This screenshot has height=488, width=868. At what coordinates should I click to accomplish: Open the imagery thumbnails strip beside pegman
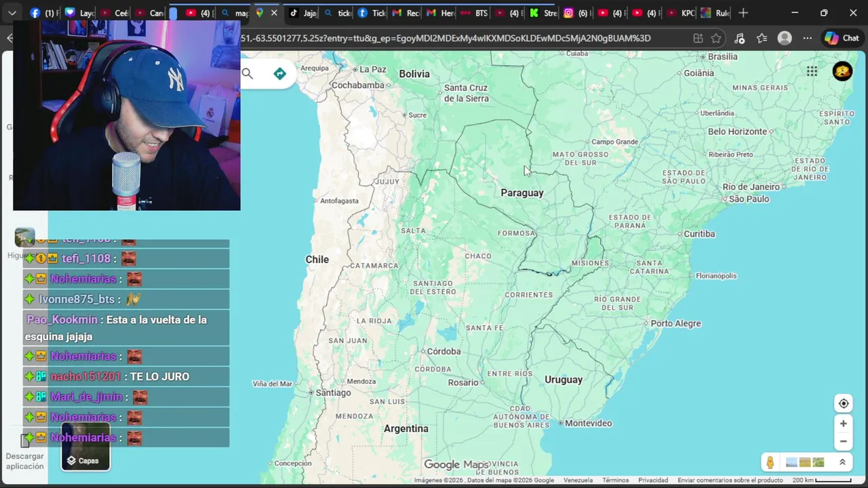[805, 462]
